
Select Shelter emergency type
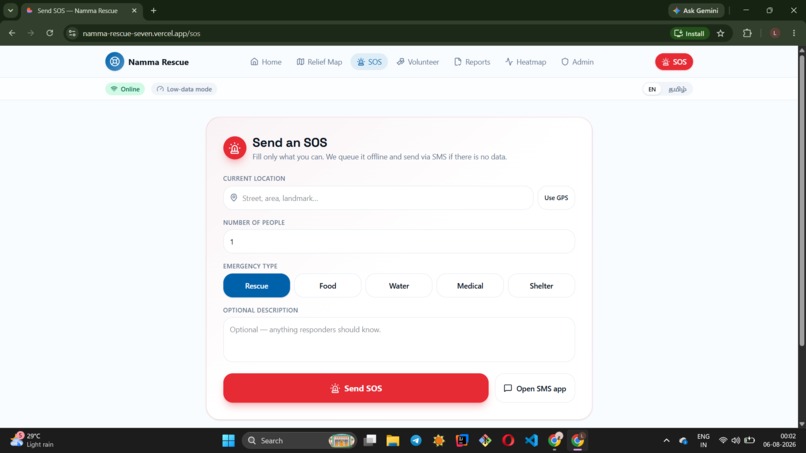pyautogui.click(x=541, y=285)
